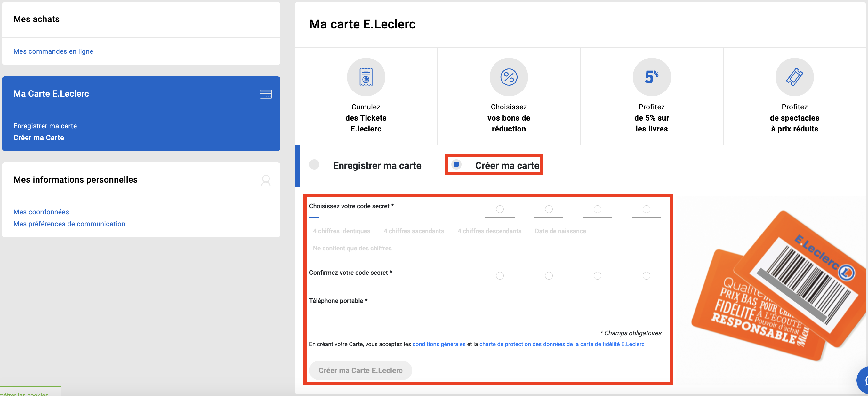
Task: Click fourth digit field of Confirmez votre code secret
Action: 646,276
